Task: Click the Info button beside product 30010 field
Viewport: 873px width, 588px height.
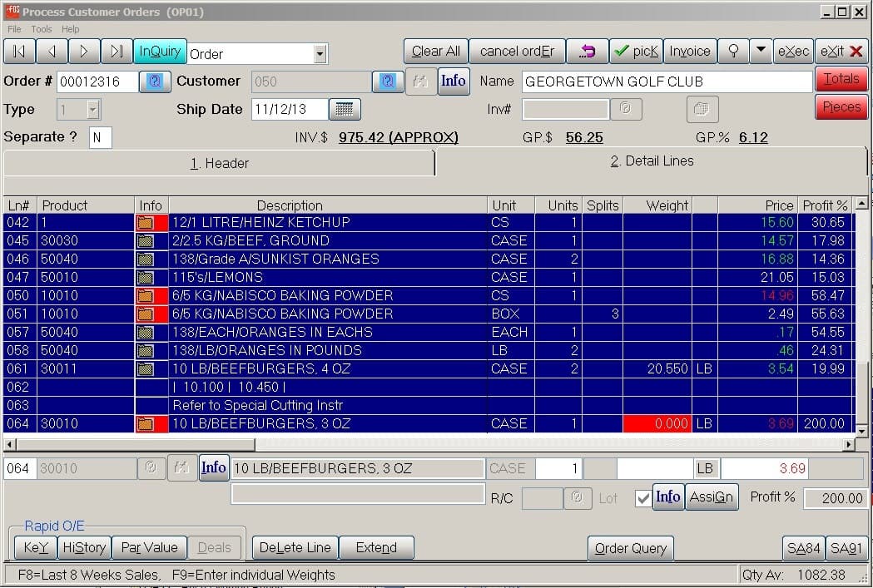Action: [x=214, y=468]
